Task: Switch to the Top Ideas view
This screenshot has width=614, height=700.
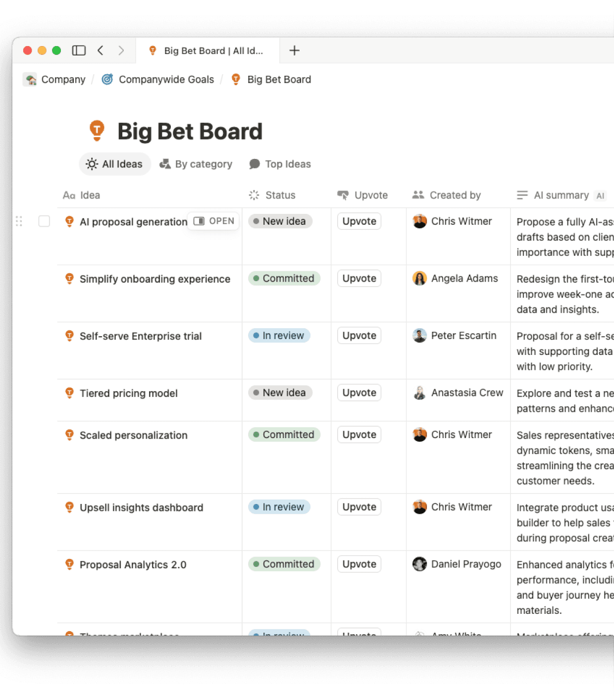Action: coord(280,164)
